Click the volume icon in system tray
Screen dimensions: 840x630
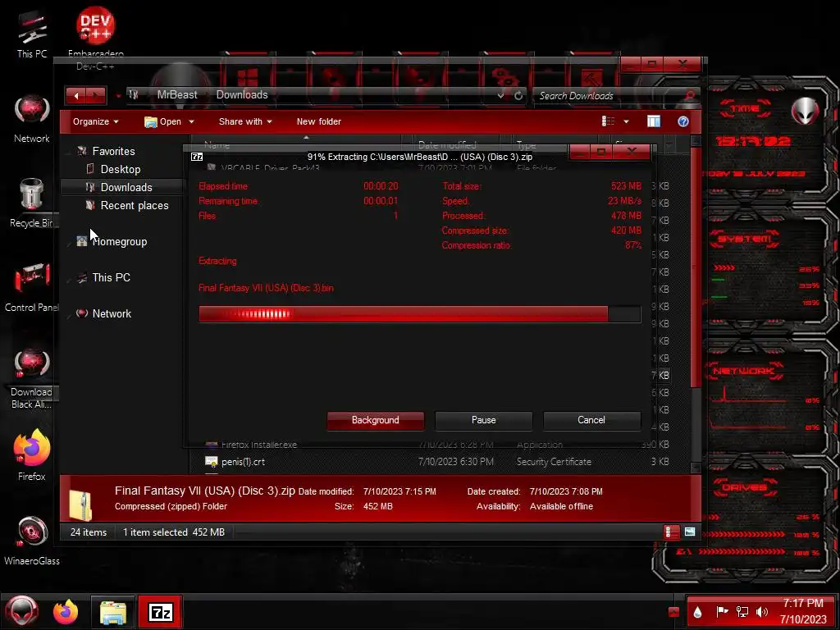point(762,611)
